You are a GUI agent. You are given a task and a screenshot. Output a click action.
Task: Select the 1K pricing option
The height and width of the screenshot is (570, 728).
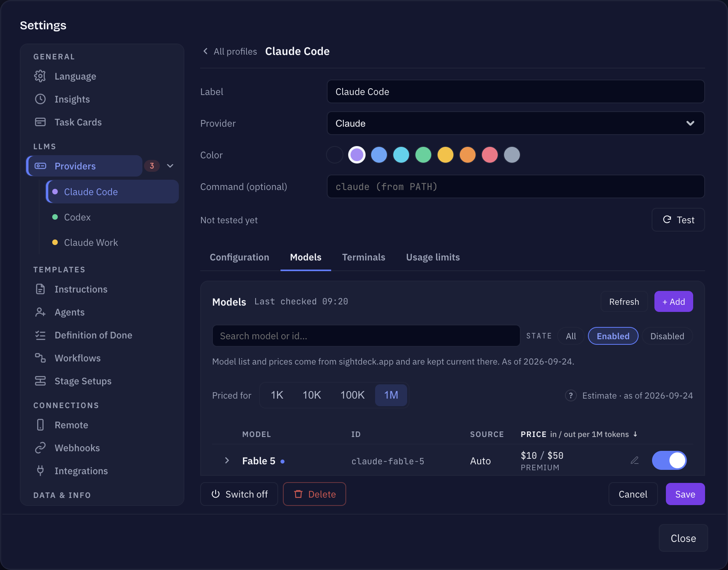click(x=277, y=395)
